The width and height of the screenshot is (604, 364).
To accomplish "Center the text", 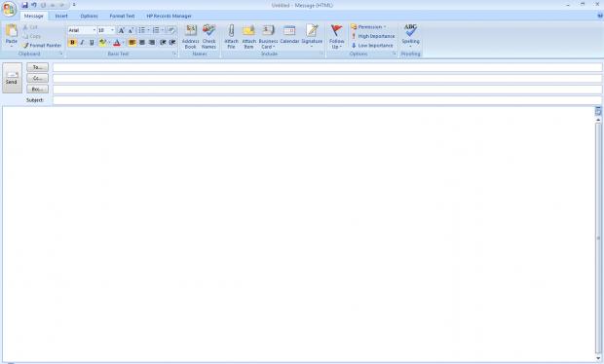I will [142, 42].
